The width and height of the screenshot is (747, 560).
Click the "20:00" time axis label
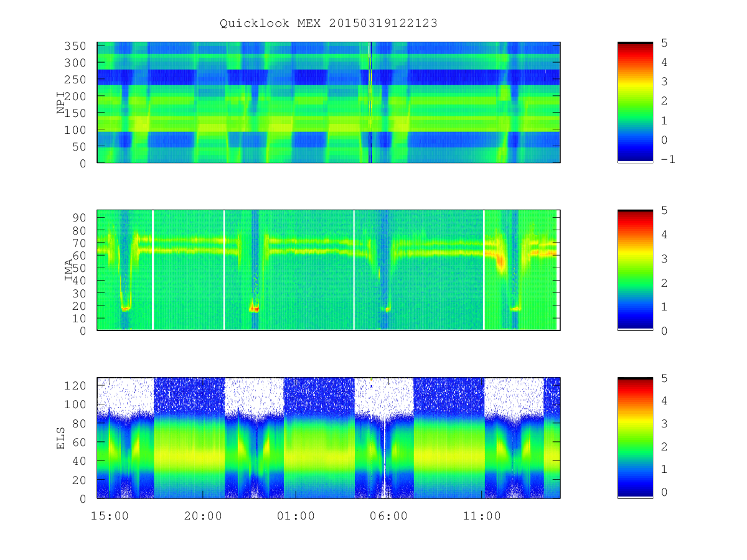(203, 516)
